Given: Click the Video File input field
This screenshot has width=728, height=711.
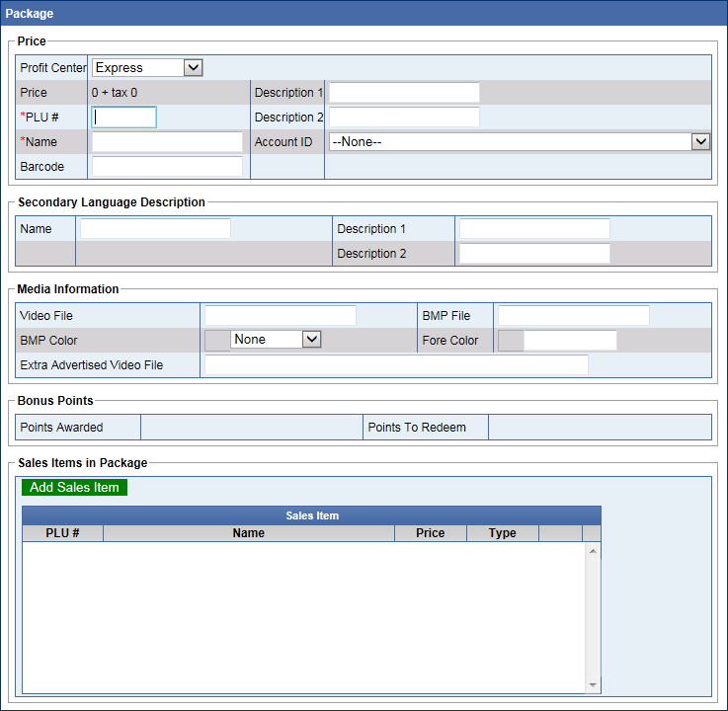Looking at the screenshot, I should tap(281, 316).
